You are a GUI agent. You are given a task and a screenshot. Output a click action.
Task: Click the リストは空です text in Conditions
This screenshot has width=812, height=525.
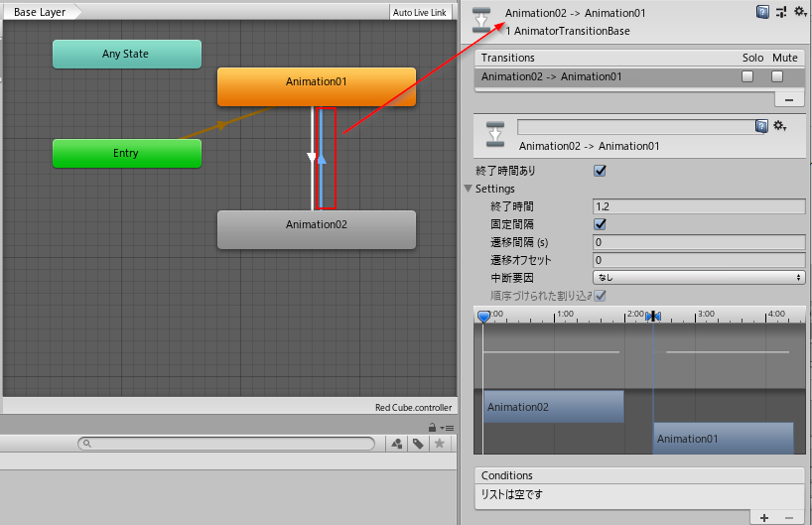pyautogui.click(x=511, y=494)
